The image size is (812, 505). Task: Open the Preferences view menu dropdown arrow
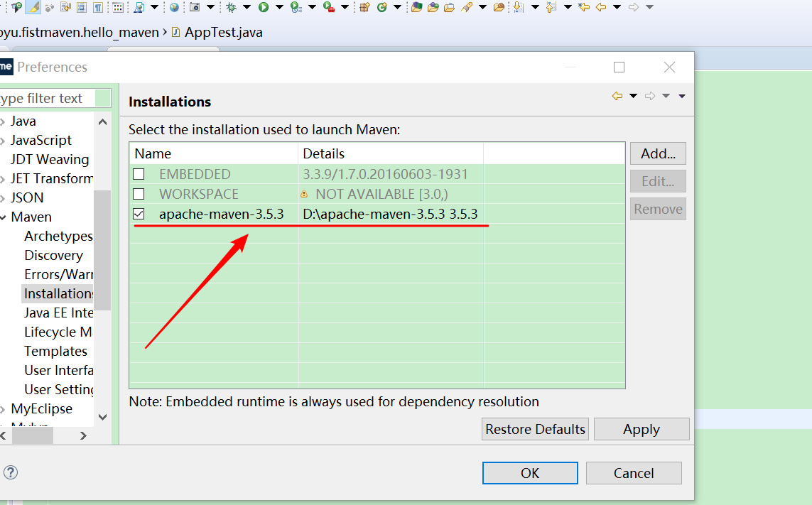(682, 96)
